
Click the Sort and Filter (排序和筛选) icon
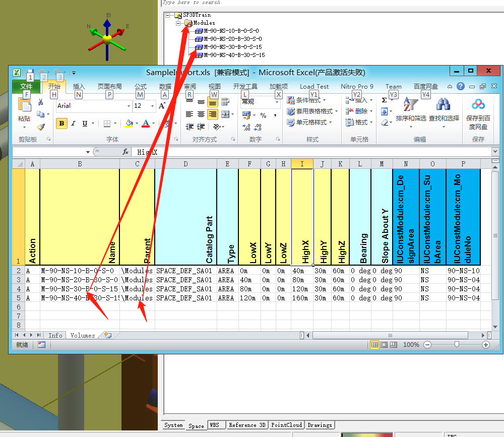[x=410, y=104]
